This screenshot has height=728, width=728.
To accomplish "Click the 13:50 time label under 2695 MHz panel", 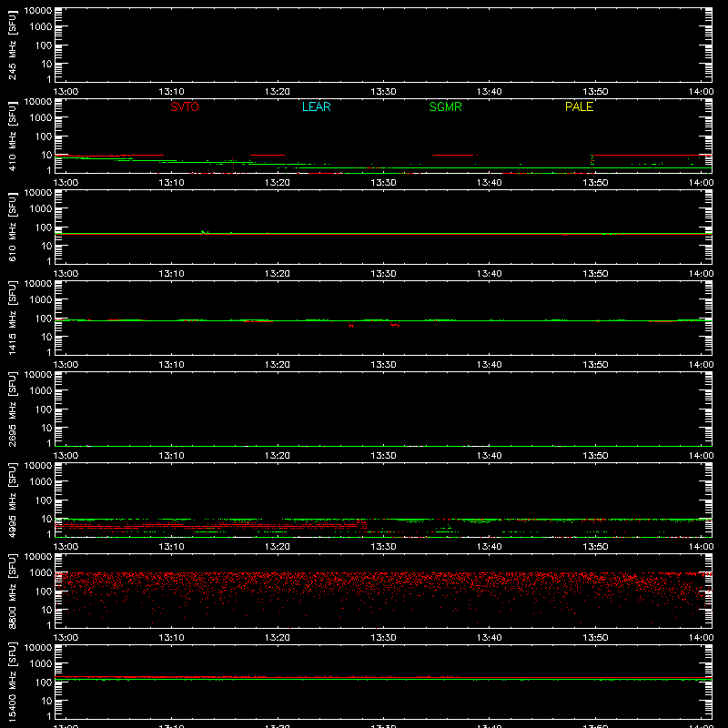I will coord(595,456).
